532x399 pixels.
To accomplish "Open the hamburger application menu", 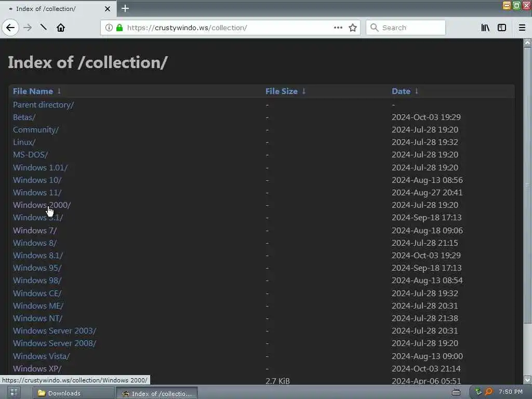I will [522, 28].
